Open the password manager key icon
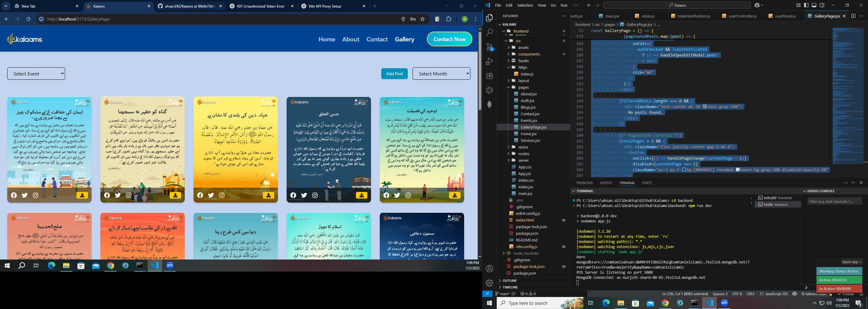Image resolution: width=868 pixels, height=309 pixels. [x=413, y=19]
